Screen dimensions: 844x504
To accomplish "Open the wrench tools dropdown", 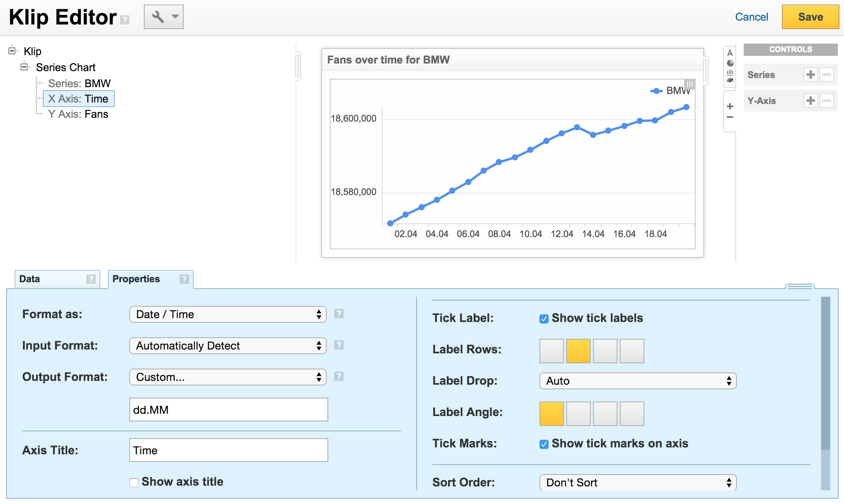I will click(x=163, y=17).
